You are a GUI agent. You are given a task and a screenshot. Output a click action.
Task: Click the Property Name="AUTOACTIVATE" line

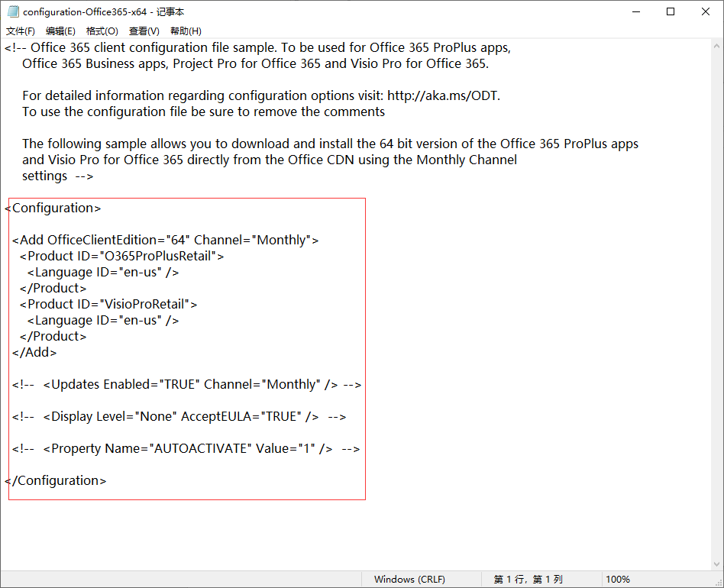point(186,448)
